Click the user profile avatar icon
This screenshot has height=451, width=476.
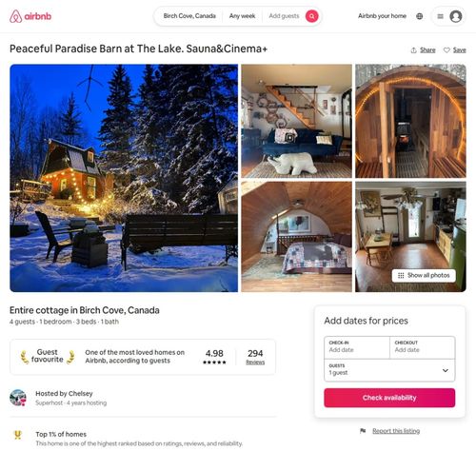coord(456,16)
